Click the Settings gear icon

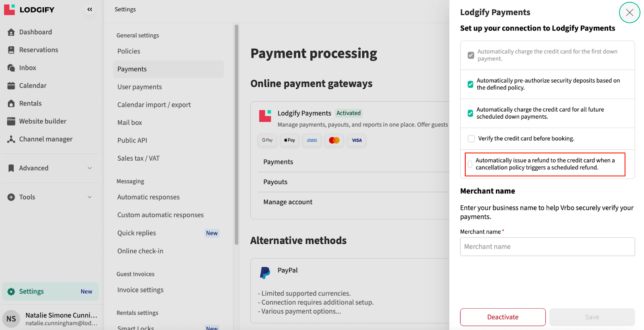click(11, 292)
